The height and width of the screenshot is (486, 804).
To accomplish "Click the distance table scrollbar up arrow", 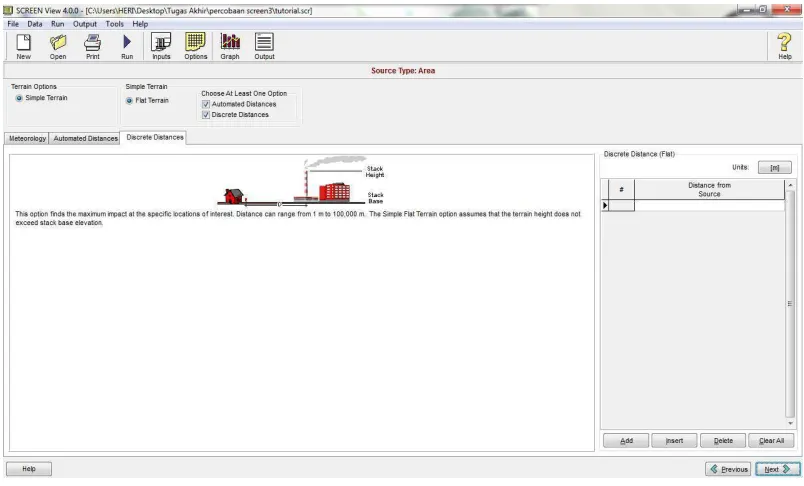I will (790, 185).
